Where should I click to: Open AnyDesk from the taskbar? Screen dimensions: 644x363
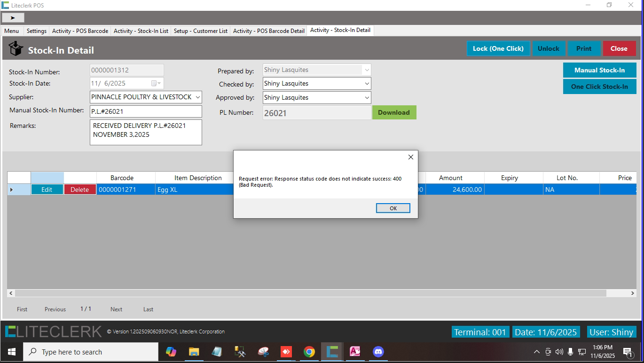point(286,352)
